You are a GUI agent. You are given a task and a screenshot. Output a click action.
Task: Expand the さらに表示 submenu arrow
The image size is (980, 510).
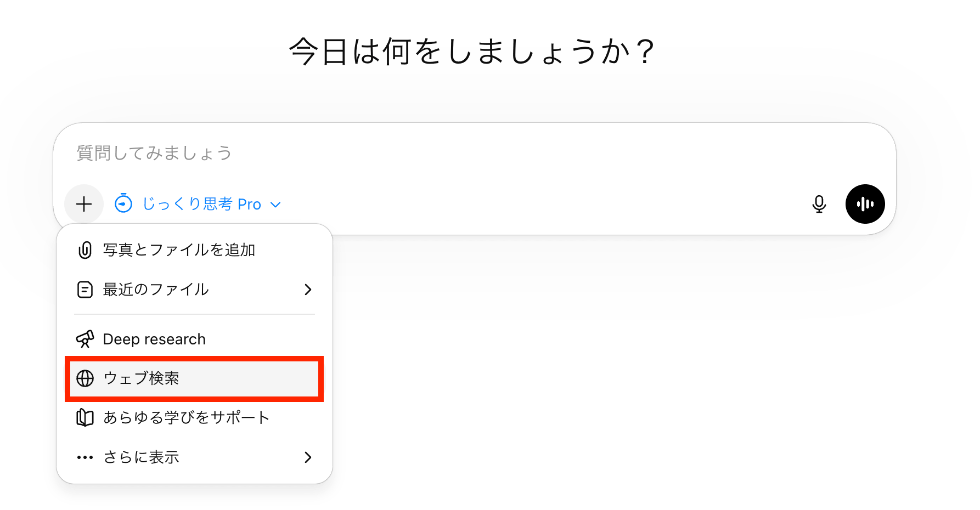308,457
